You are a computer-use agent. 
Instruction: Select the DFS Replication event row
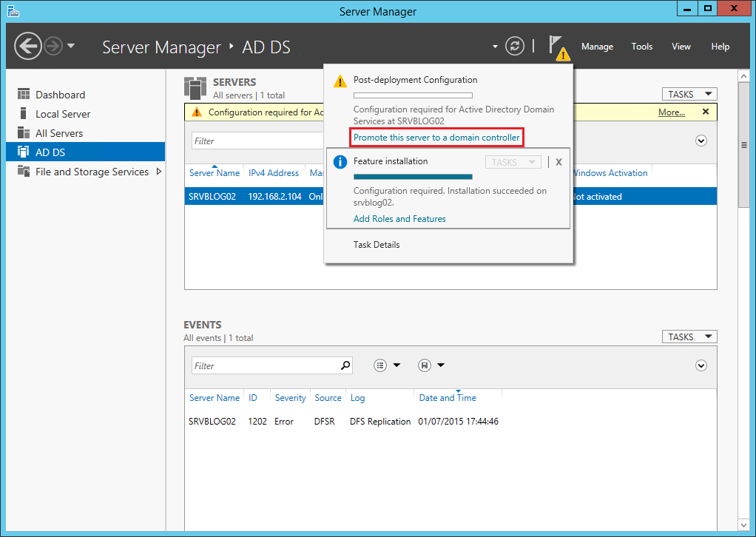pyautogui.click(x=450, y=422)
